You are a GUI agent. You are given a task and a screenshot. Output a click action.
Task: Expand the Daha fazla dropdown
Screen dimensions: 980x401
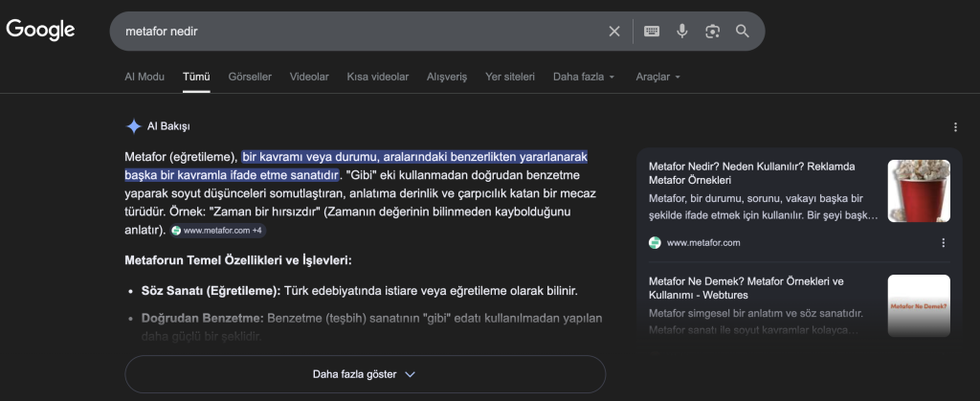point(585,77)
